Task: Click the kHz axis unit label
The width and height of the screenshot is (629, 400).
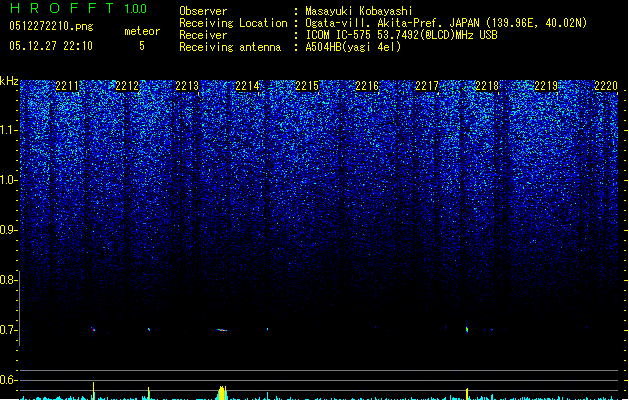Action: pyautogui.click(x=9, y=81)
